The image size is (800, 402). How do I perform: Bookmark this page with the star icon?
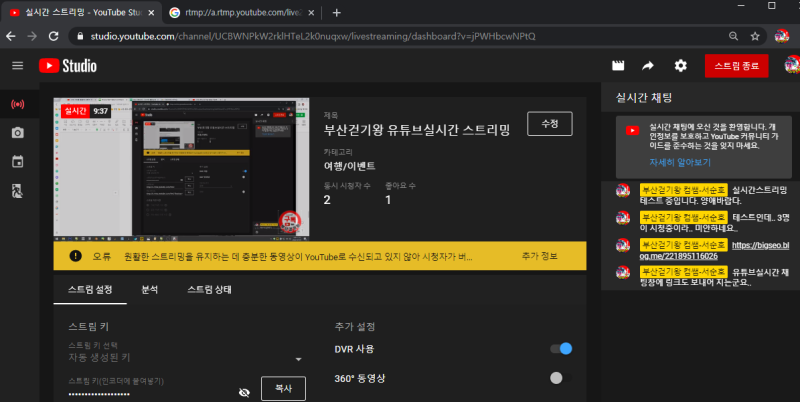tap(755, 36)
